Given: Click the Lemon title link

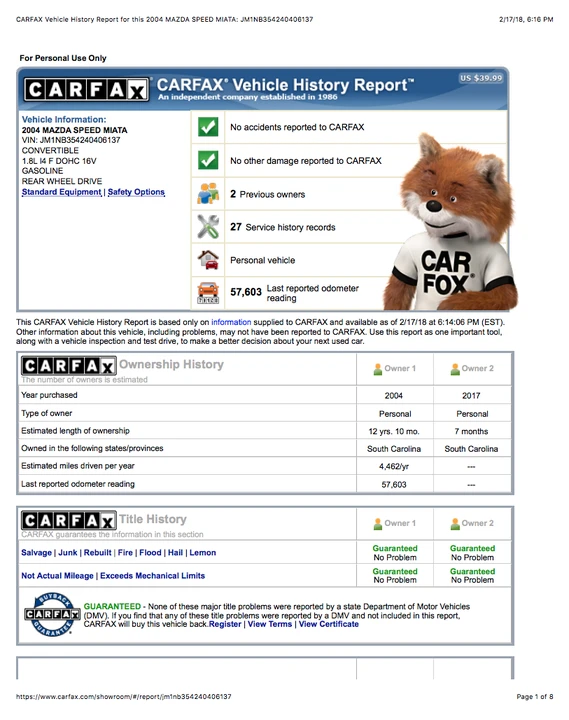Looking at the screenshot, I should tap(203, 552).
